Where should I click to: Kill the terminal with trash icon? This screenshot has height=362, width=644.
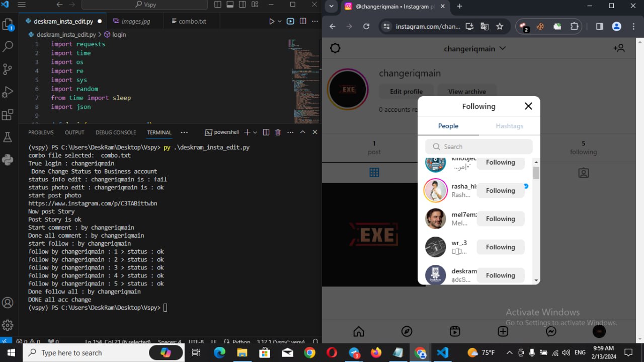278,132
